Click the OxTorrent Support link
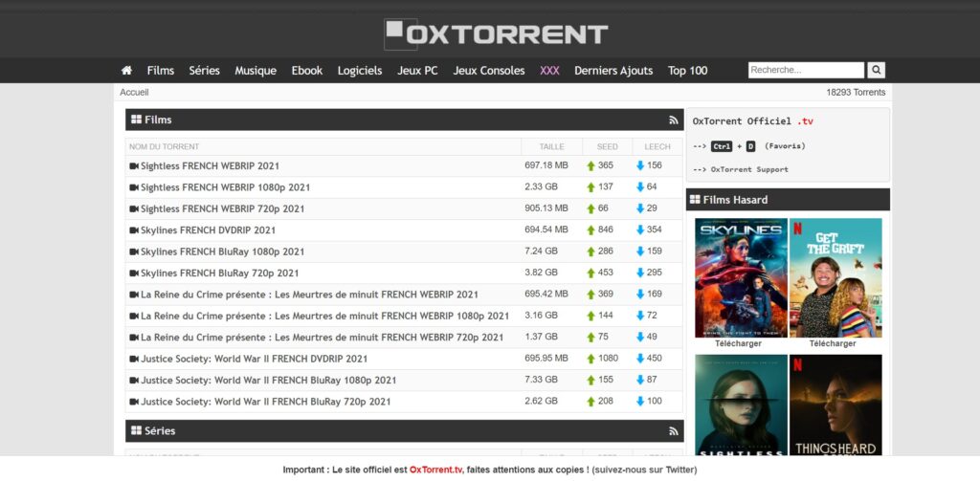980x481 pixels. [x=749, y=169]
